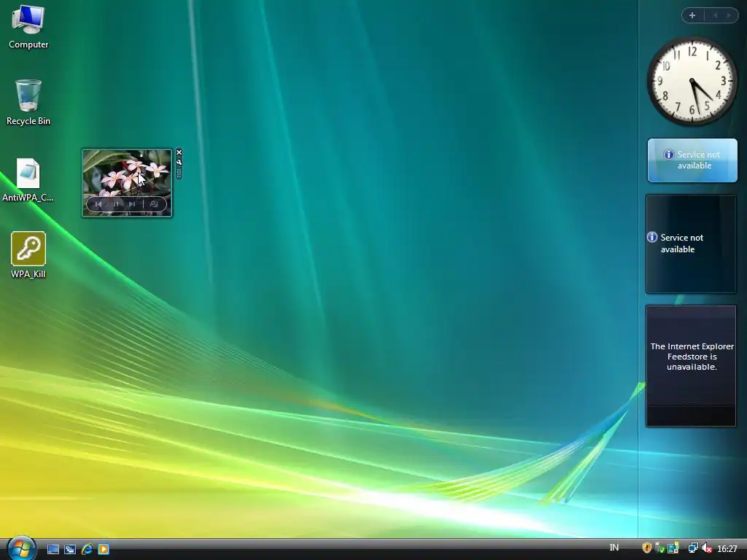
Task: Click Switch between windows icon
Action: click(x=70, y=549)
